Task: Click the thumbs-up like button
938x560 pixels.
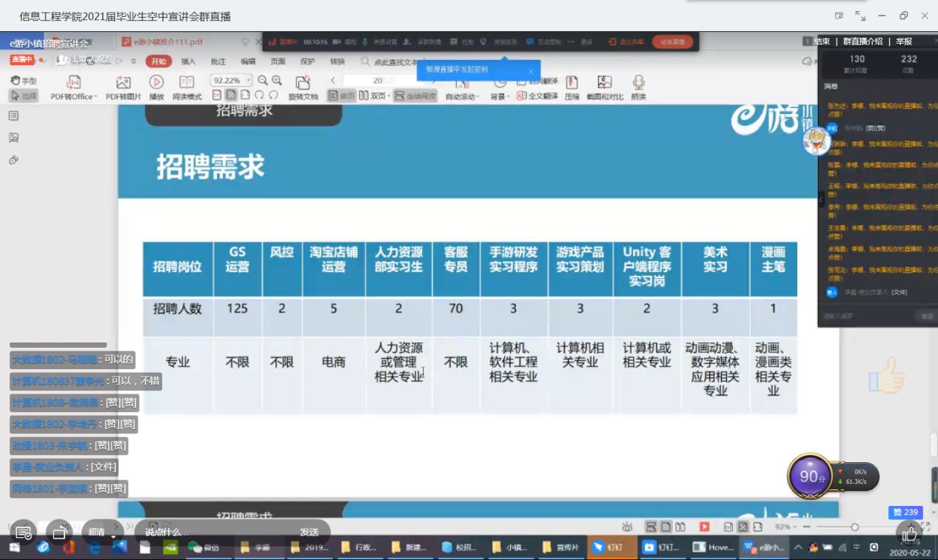Action: click(x=909, y=532)
